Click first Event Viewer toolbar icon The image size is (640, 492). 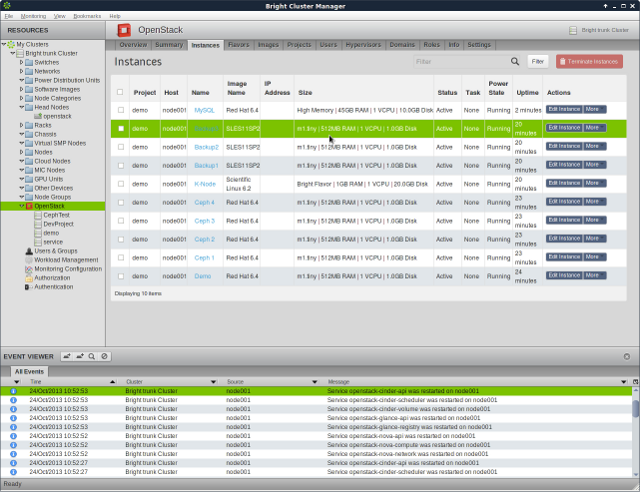coord(67,356)
